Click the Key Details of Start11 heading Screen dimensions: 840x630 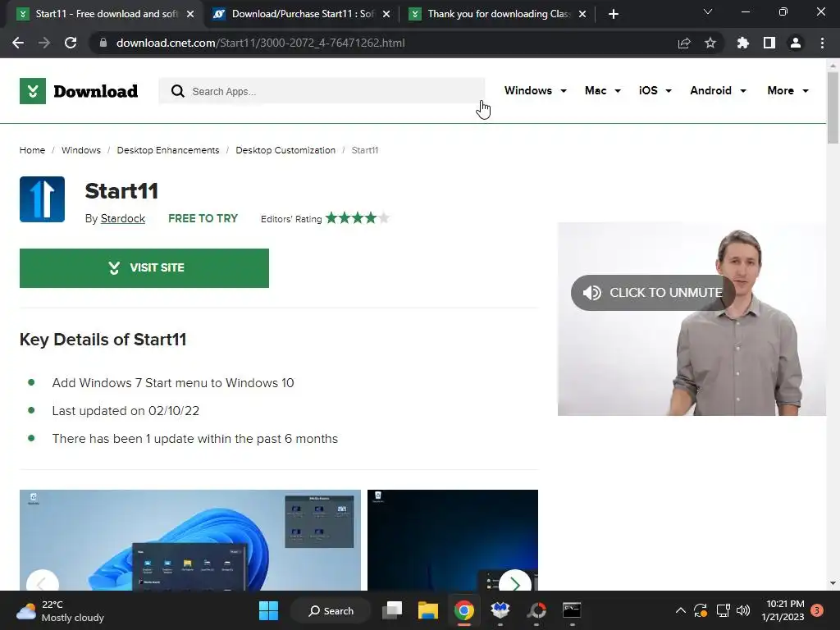pos(103,340)
